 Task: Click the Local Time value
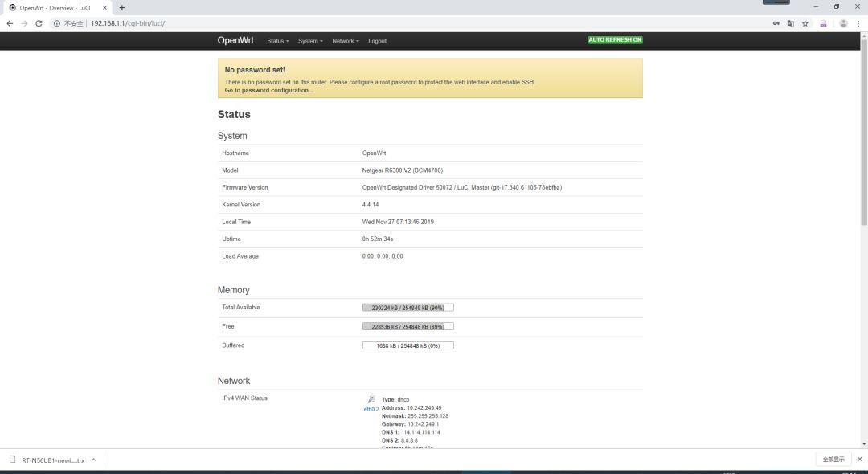click(x=398, y=222)
